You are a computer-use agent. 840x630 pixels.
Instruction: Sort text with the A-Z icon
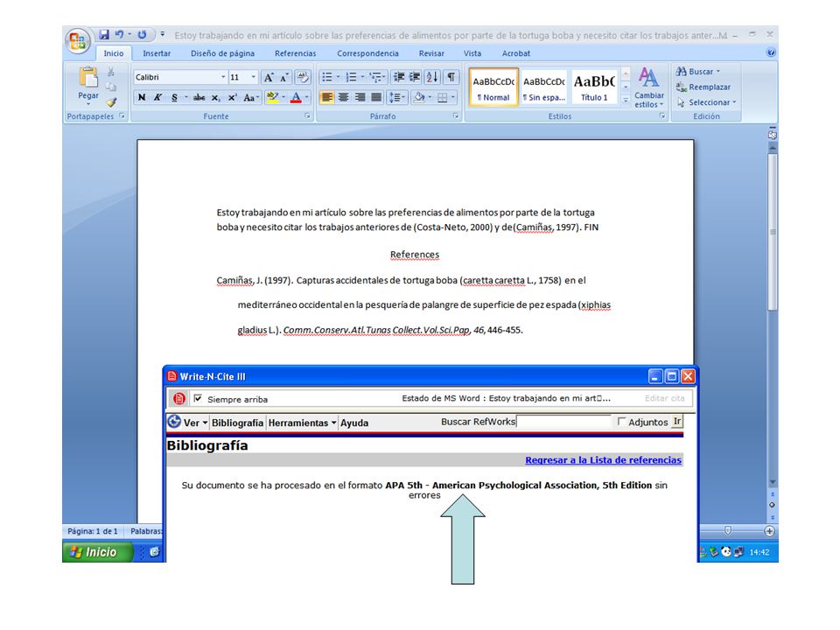[431, 77]
